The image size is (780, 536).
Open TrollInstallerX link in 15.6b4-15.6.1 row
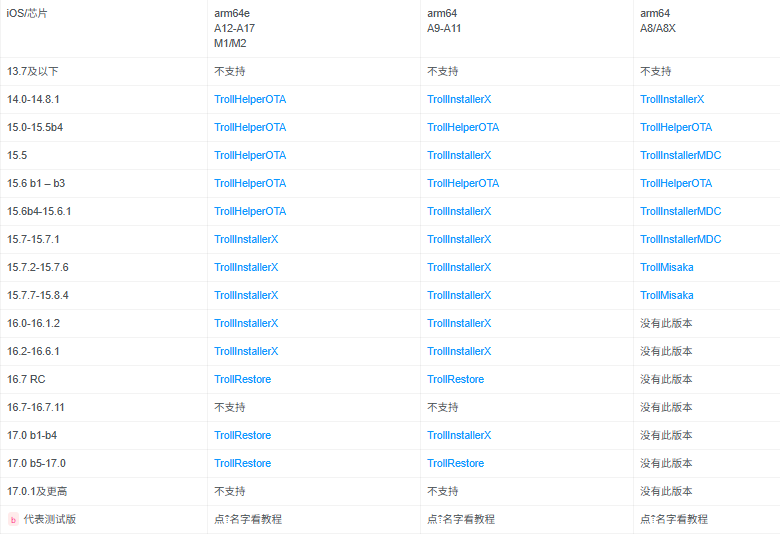[x=459, y=212]
